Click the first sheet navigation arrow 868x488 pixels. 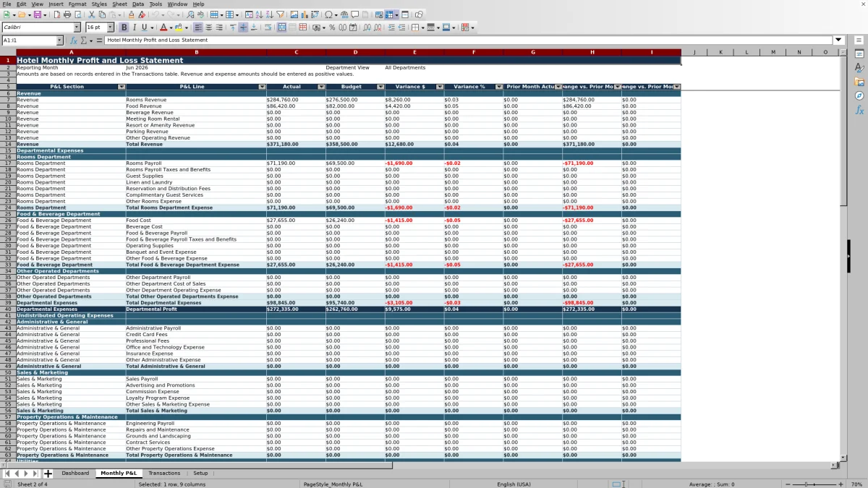(7, 473)
